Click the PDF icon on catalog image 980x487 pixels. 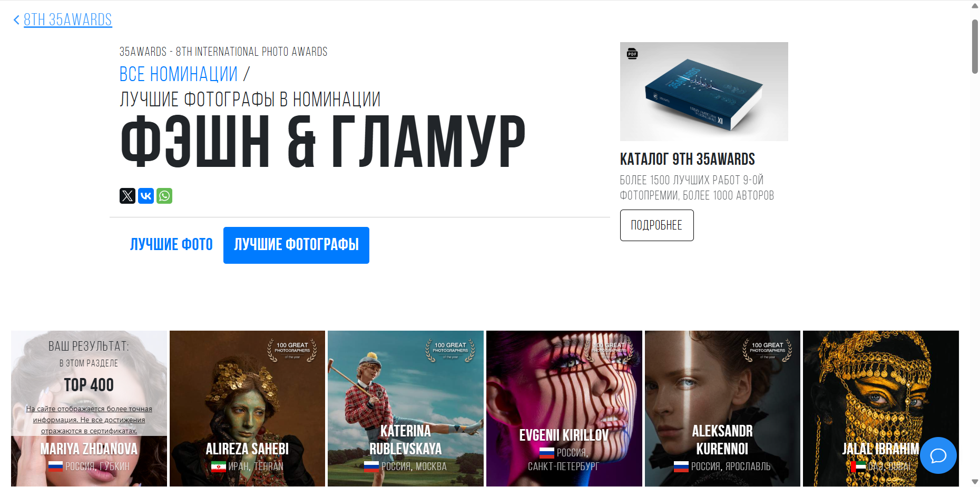tap(632, 54)
